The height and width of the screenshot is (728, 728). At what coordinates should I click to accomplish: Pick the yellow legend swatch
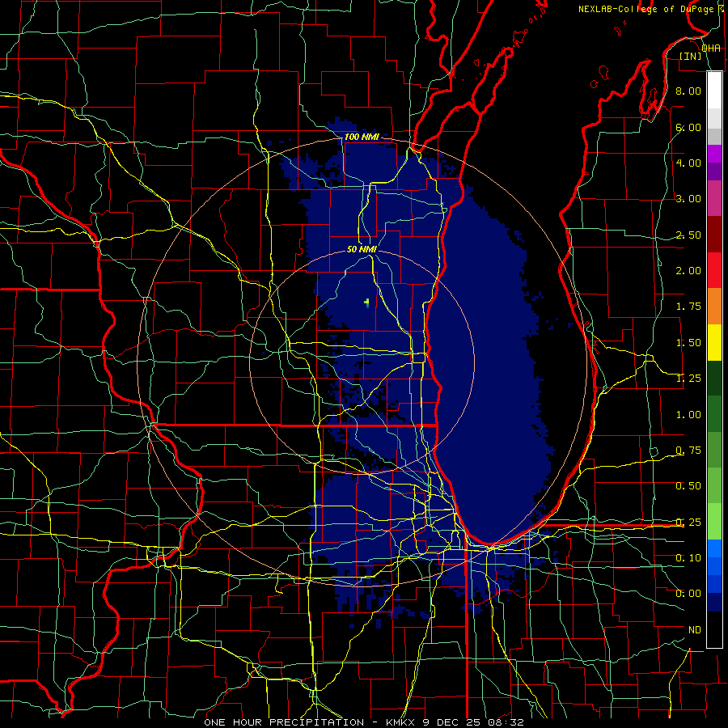click(714, 343)
